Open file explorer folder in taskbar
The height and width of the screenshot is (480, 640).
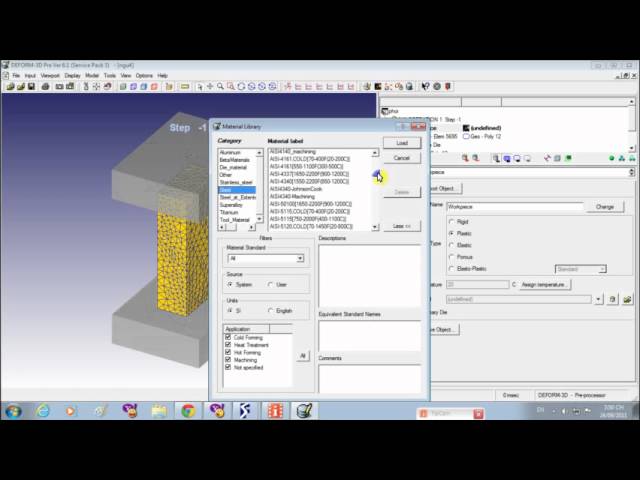158,411
